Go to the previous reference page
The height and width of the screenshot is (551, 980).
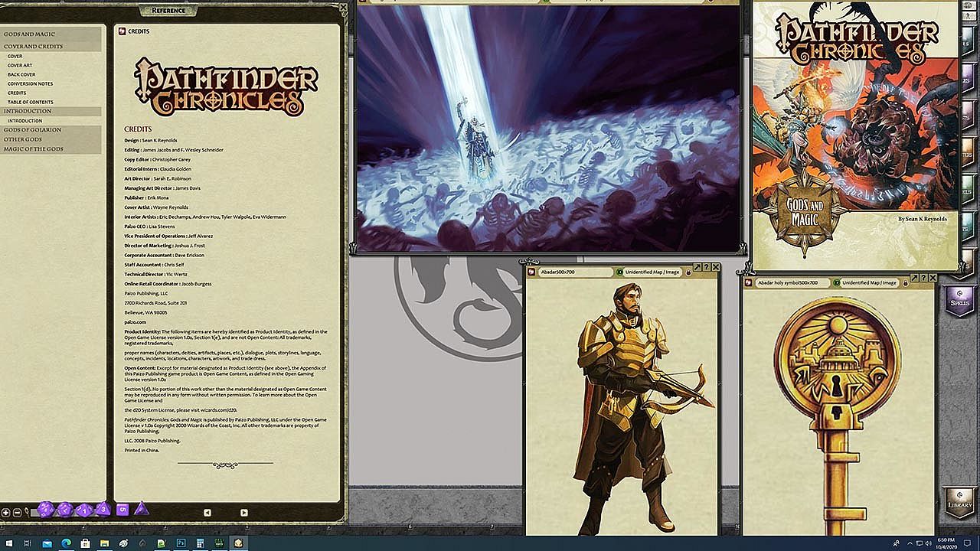[x=207, y=512]
